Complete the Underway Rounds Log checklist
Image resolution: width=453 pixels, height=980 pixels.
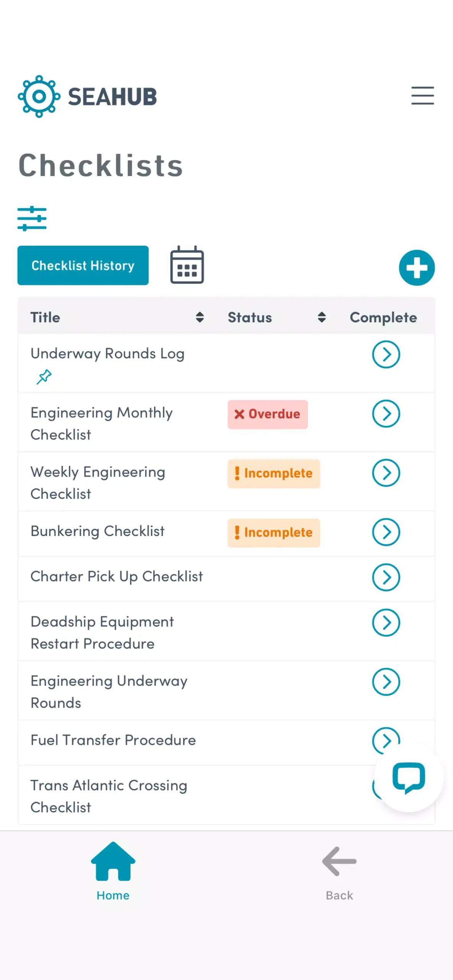coord(386,354)
